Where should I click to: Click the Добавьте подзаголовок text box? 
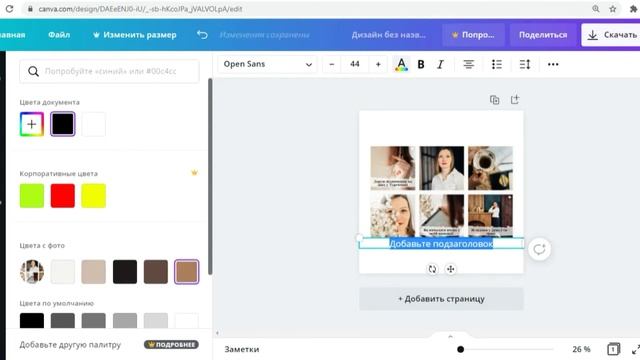point(441,244)
